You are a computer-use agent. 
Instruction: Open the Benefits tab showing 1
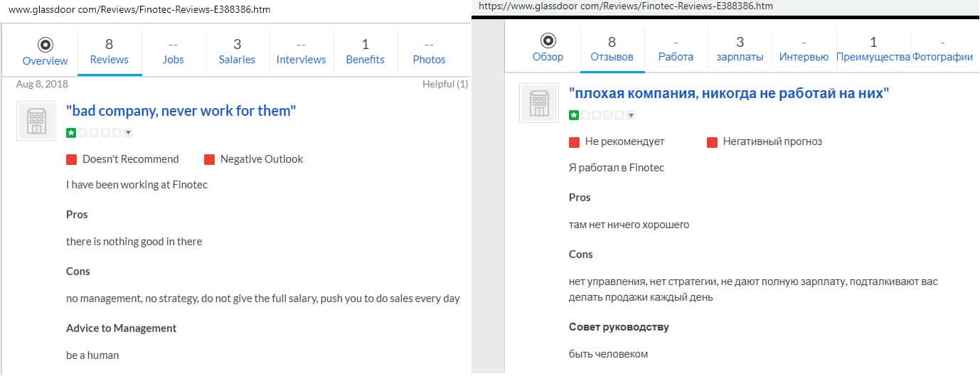pos(366,51)
